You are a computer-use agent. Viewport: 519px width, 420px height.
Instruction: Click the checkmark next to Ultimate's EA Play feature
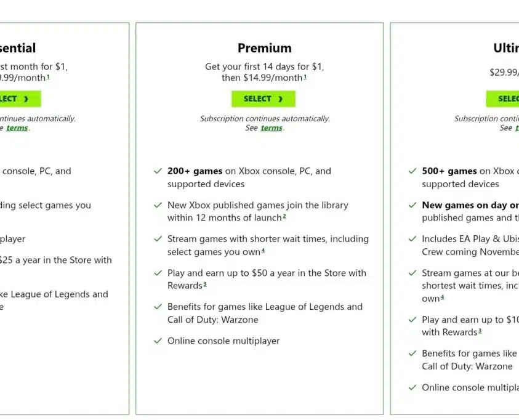coord(412,239)
